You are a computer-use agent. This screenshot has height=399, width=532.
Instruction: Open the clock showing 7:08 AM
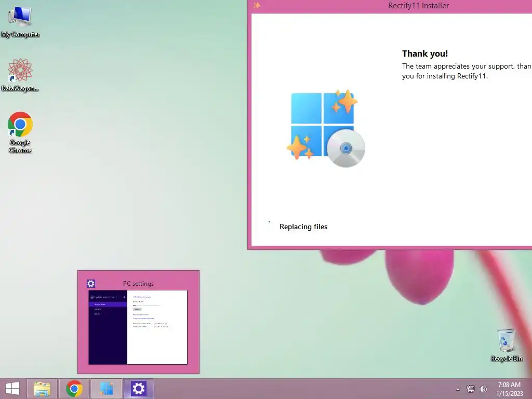click(x=509, y=389)
